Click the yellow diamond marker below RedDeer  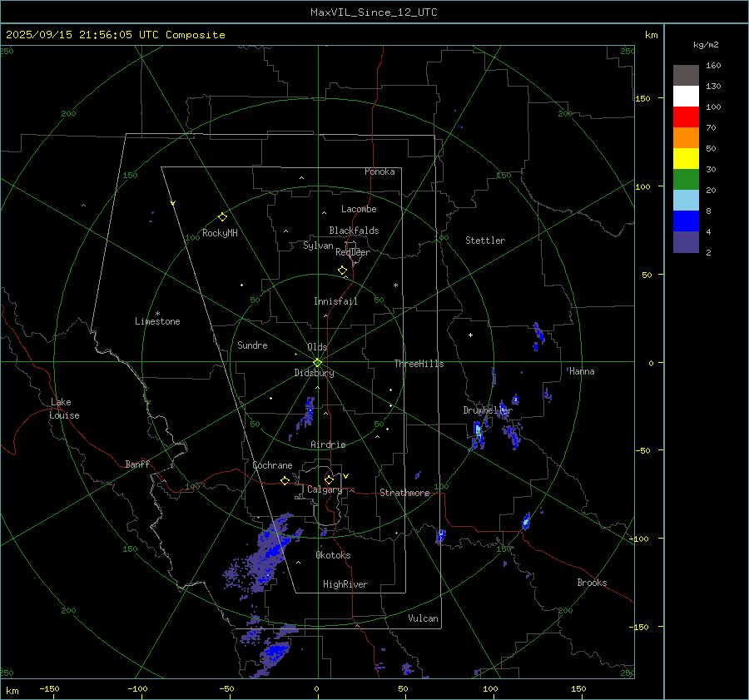[342, 271]
